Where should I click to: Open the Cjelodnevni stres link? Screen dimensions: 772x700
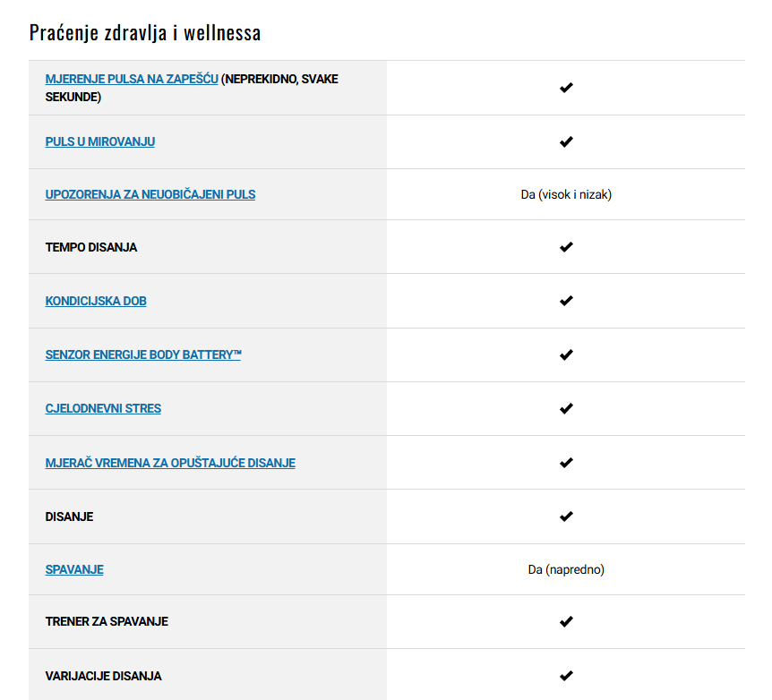103,408
